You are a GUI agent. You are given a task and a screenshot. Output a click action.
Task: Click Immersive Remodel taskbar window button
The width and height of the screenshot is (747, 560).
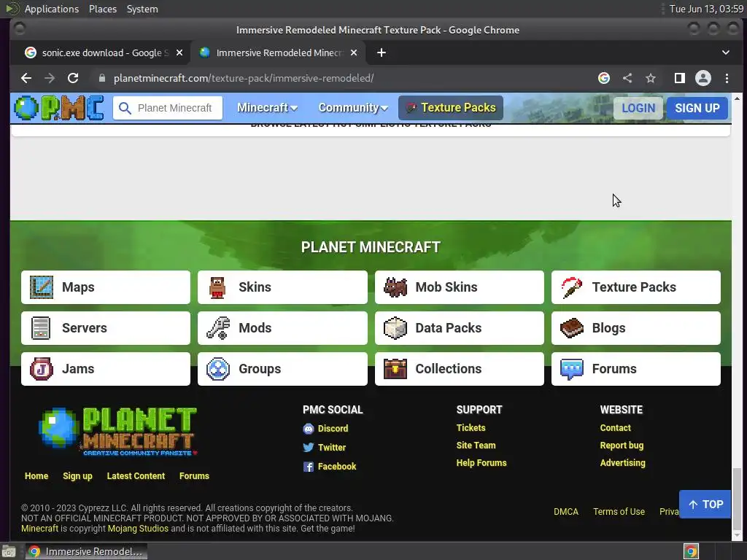86,552
